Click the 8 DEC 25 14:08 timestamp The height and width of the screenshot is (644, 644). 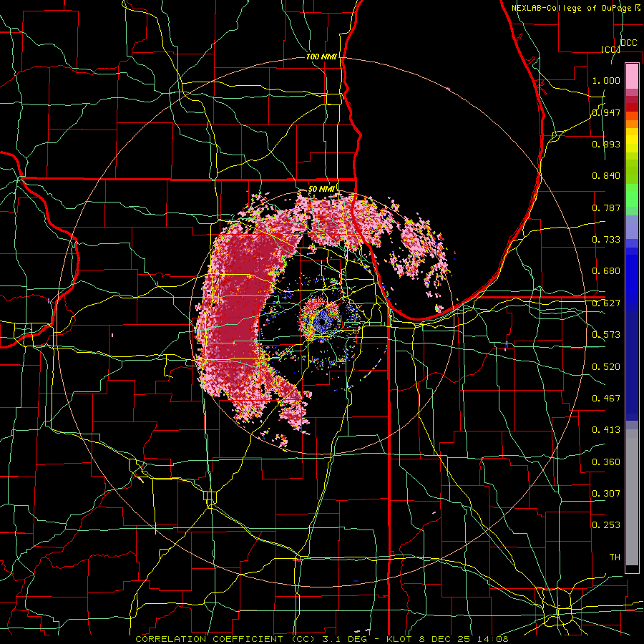[x=464, y=639]
